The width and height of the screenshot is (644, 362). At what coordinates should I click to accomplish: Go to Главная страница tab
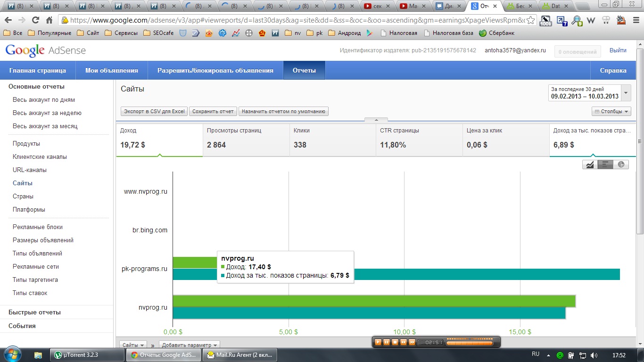(x=38, y=70)
